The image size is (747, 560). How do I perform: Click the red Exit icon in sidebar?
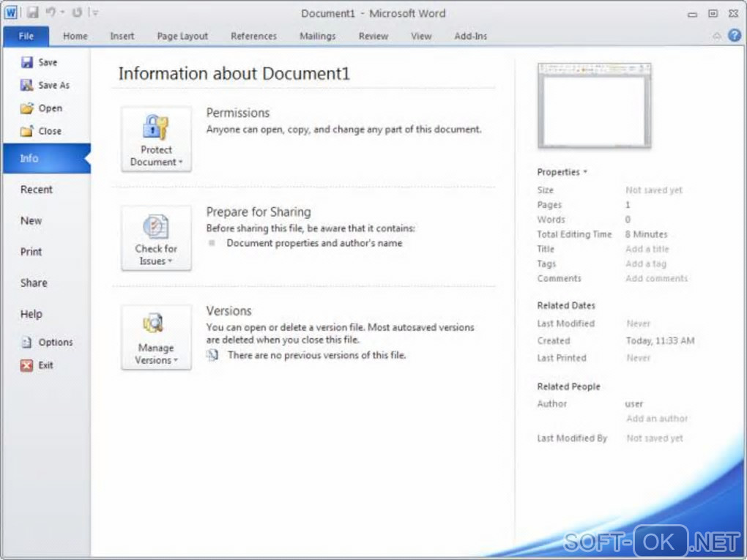26,365
